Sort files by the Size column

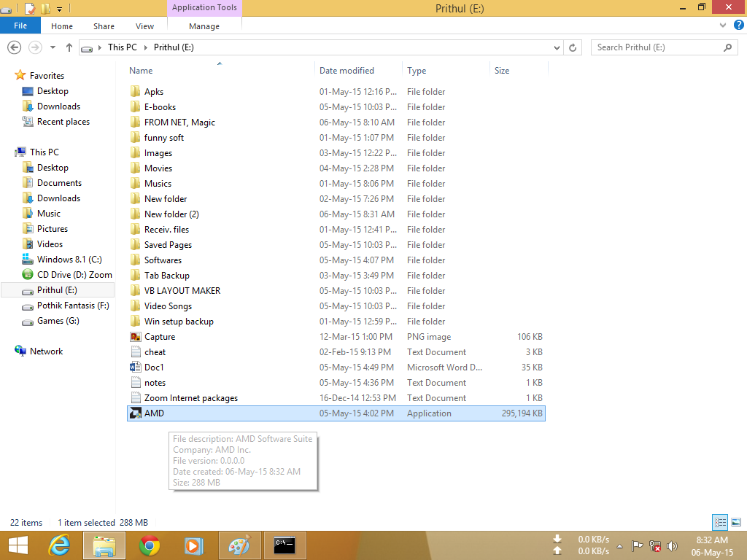[x=502, y=71]
